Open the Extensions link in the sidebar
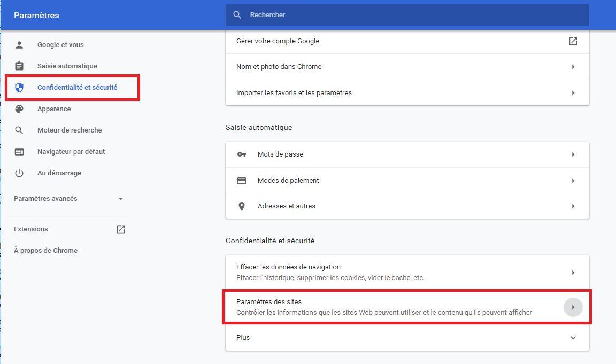This screenshot has height=364, width=616. tap(30, 229)
